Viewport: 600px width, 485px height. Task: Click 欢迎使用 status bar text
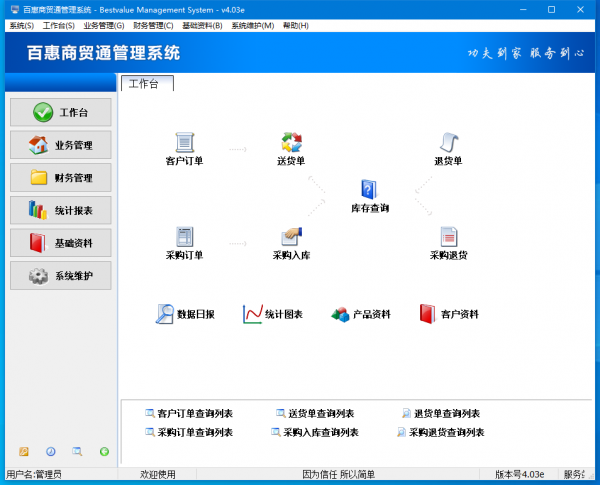(158, 475)
